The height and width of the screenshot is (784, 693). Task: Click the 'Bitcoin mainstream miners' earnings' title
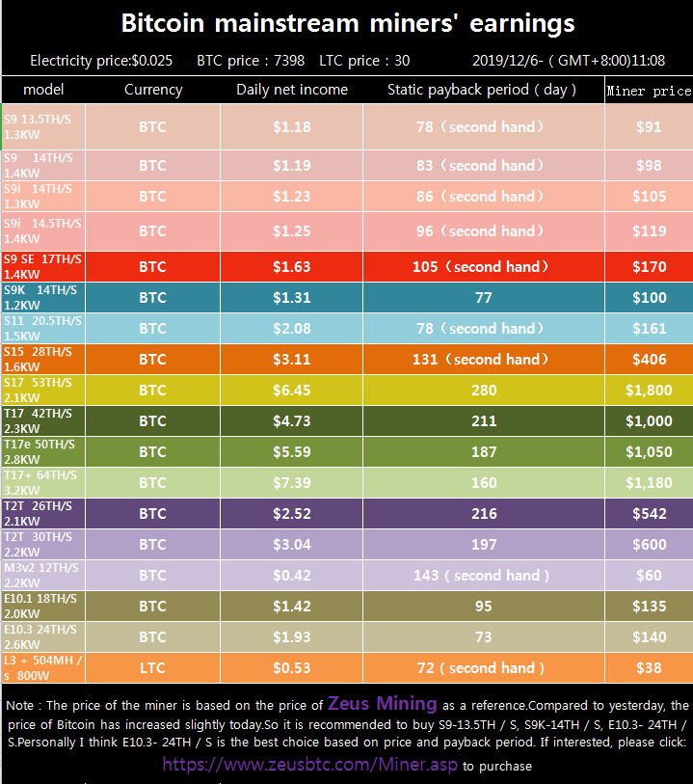coord(347,24)
